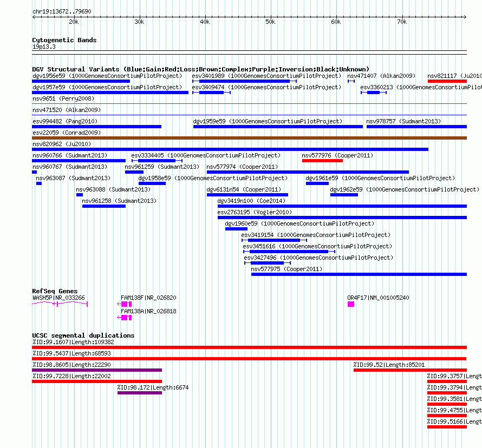Select nsv960766 (Sudmant2013) label
482x448 pixels.
70,155
